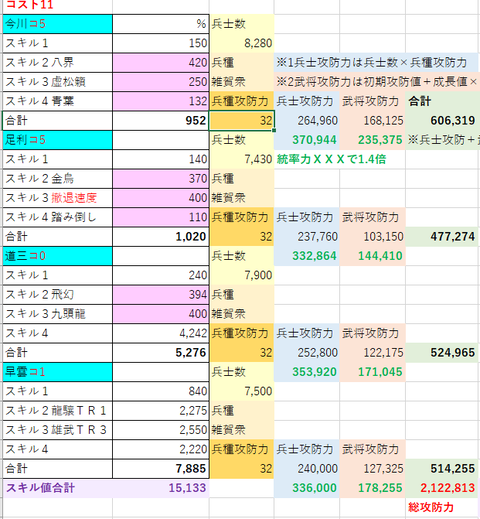The width and height of the screenshot is (480, 519).
Task: Select the 道三コ0 header cell
Action: coord(57,256)
